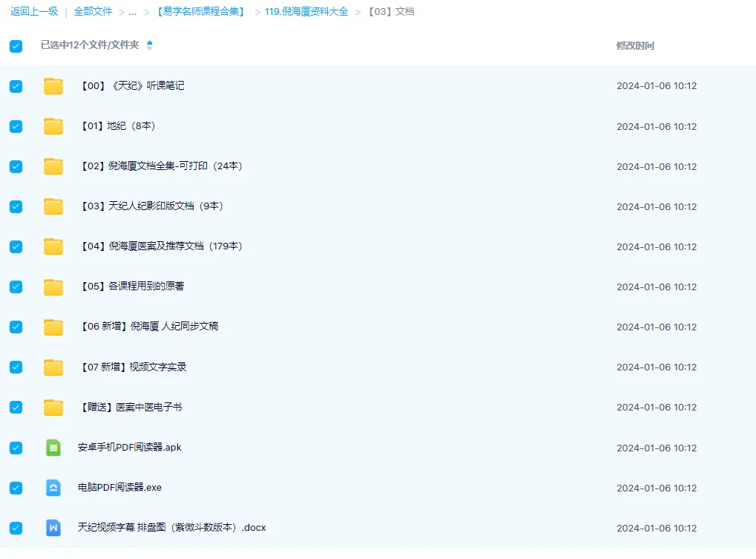
Task: Click the folder icon for 【04】倪海厦医案及推荐文档
Action: point(53,246)
